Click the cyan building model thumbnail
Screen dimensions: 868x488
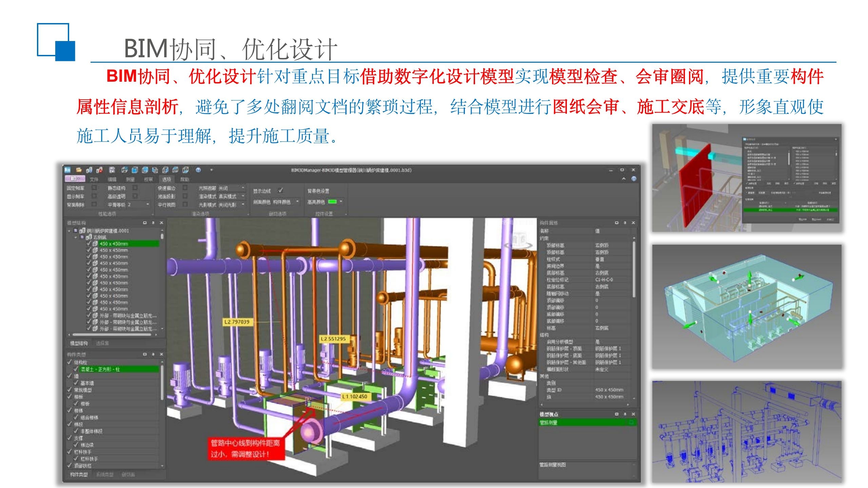tap(747, 306)
